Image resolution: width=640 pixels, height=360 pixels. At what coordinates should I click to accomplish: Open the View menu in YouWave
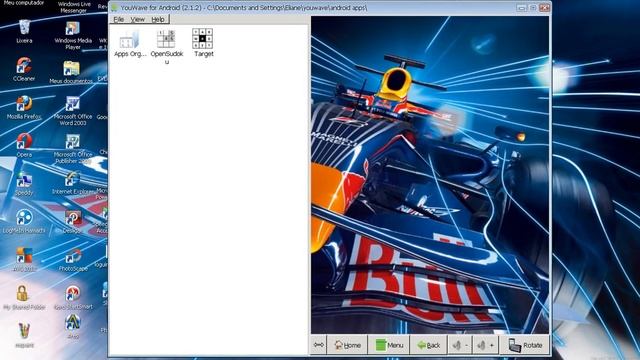pyautogui.click(x=138, y=19)
